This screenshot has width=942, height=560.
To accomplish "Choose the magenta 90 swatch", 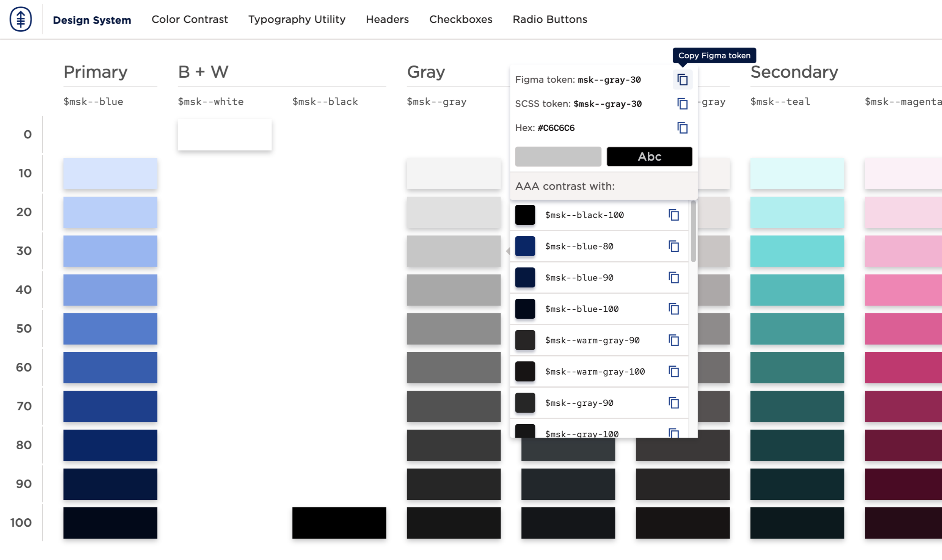I will [903, 484].
